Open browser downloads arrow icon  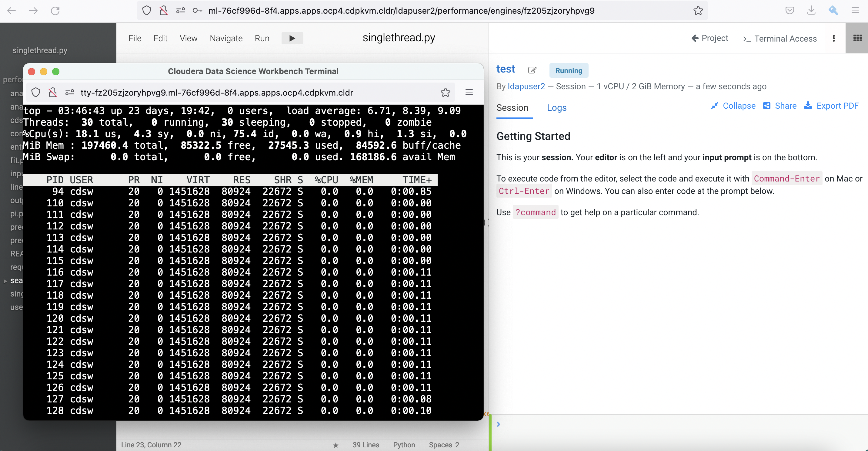[x=811, y=10]
